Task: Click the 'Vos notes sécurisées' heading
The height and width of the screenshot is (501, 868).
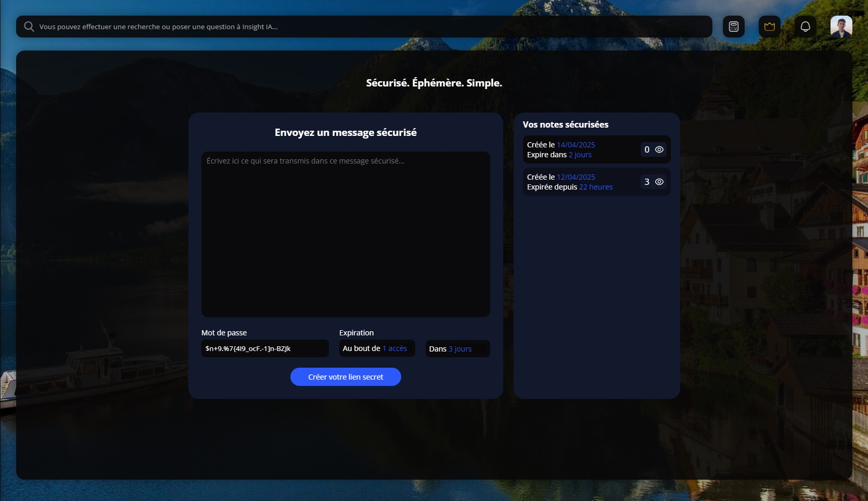Action: point(565,124)
